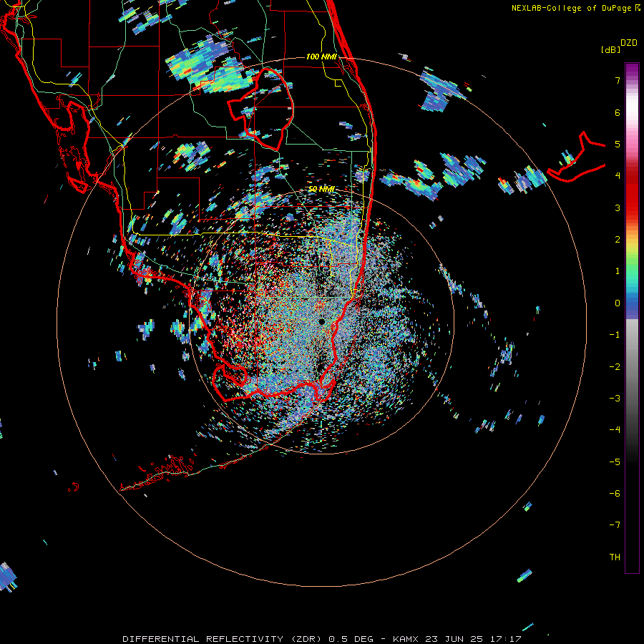
Task: Click the 4 value on color scale
Action: tap(618, 176)
